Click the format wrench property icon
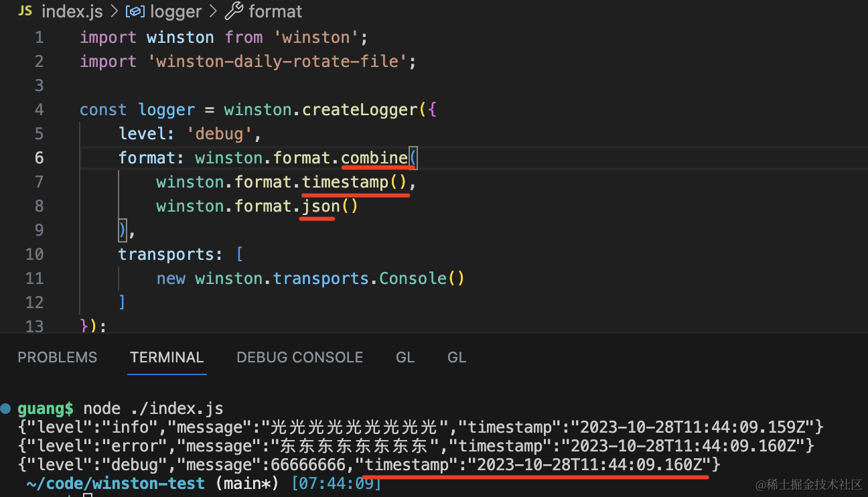 click(x=234, y=11)
